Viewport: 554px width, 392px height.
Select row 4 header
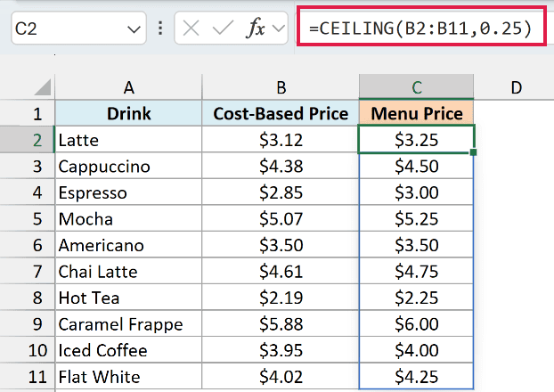28,192
